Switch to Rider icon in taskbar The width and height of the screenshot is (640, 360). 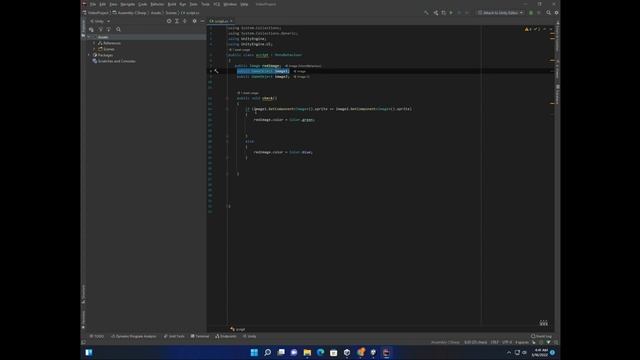(386, 352)
